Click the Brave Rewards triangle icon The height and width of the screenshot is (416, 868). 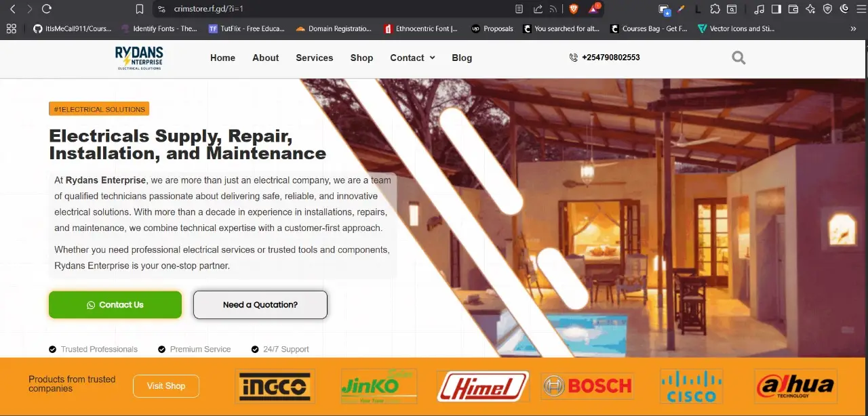[x=594, y=9]
